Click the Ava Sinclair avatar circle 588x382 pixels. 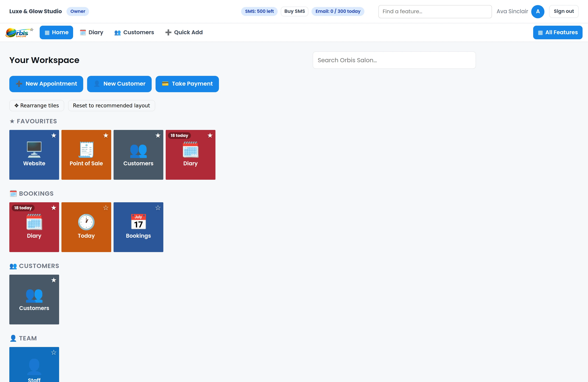[538, 11]
